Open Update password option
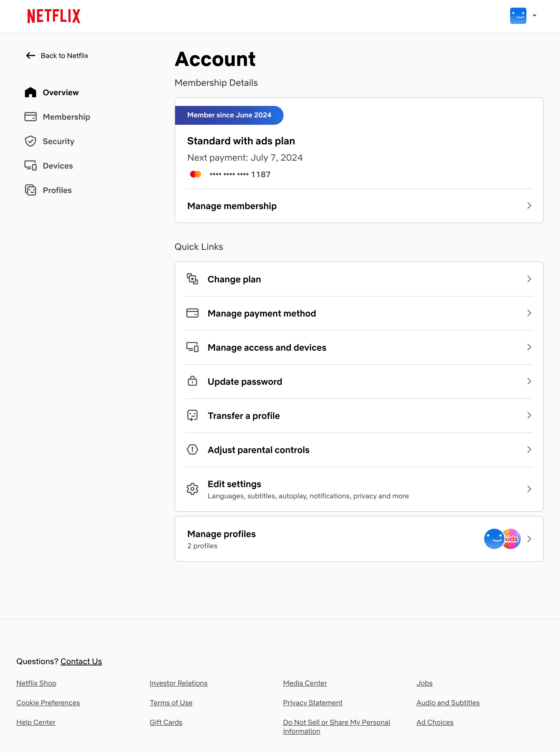560x753 pixels. click(244, 381)
